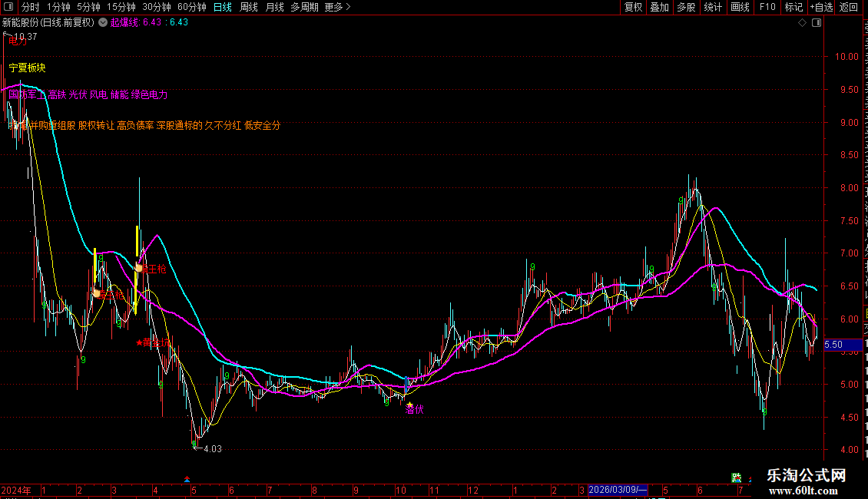Click the 新能股份(日线.前复权) title
This screenshot has height=499, width=868.
[48, 23]
